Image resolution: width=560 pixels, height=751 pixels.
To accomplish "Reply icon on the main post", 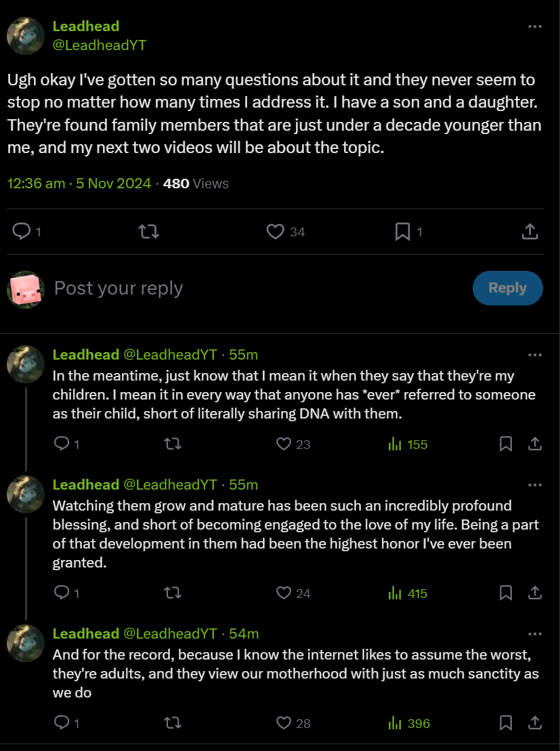I will pos(22,232).
